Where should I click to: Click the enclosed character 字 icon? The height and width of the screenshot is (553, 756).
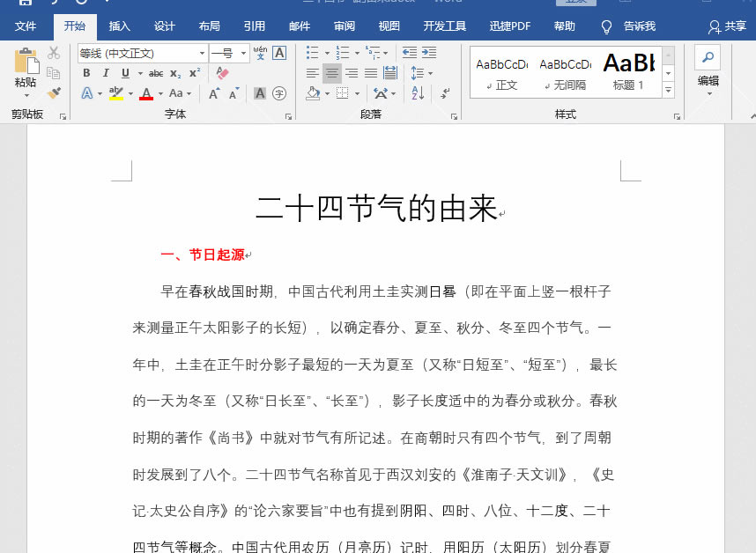coord(279,92)
